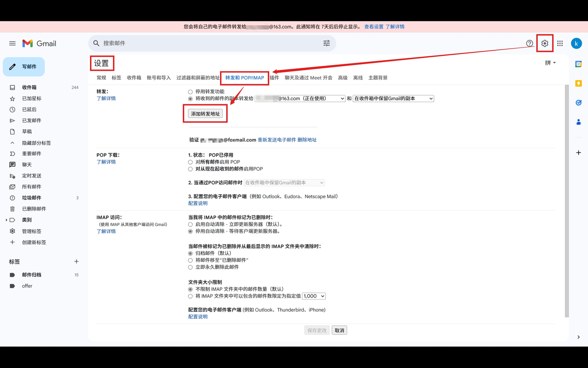Viewport: 588px width, 368px height.
Task: Open IMAP folder size 1,000 dropdown
Action: pos(314,296)
